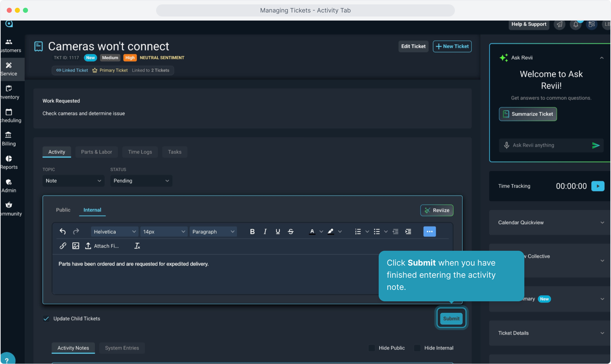
Task: Open the Topic dropdown showing Note
Action: 73,181
